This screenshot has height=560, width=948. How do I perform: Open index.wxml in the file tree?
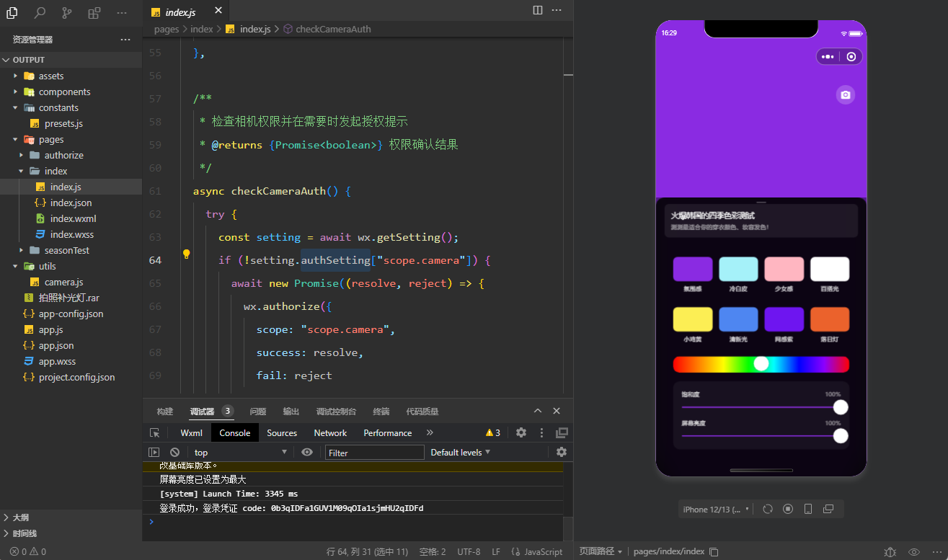73,218
